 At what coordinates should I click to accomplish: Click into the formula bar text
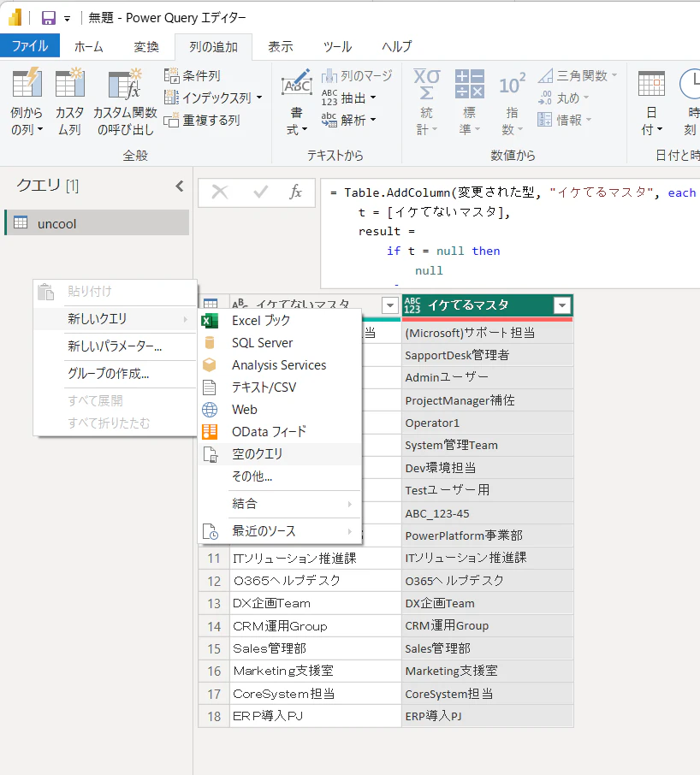coord(509,233)
